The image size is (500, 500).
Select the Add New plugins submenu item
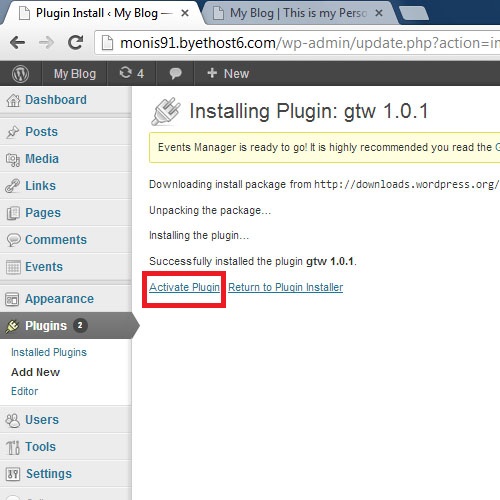(35, 372)
